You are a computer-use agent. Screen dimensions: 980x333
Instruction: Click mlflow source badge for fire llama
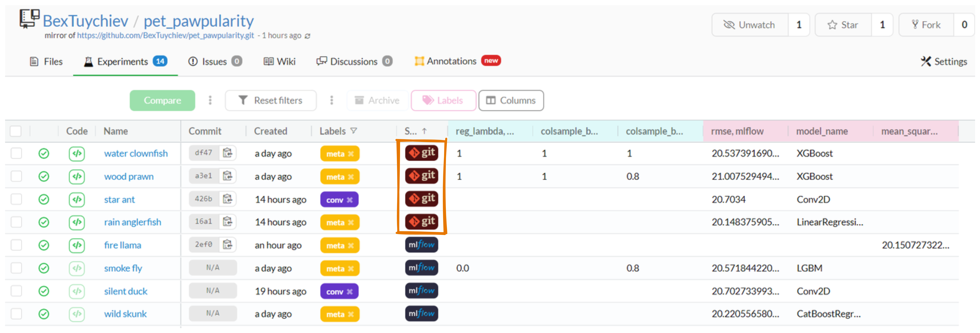422,245
